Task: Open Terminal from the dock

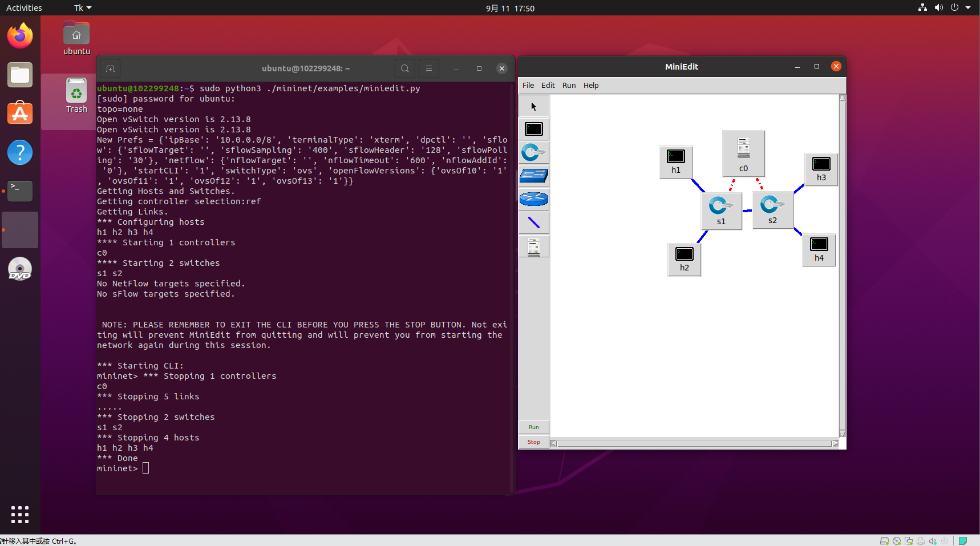Action: tap(20, 191)
